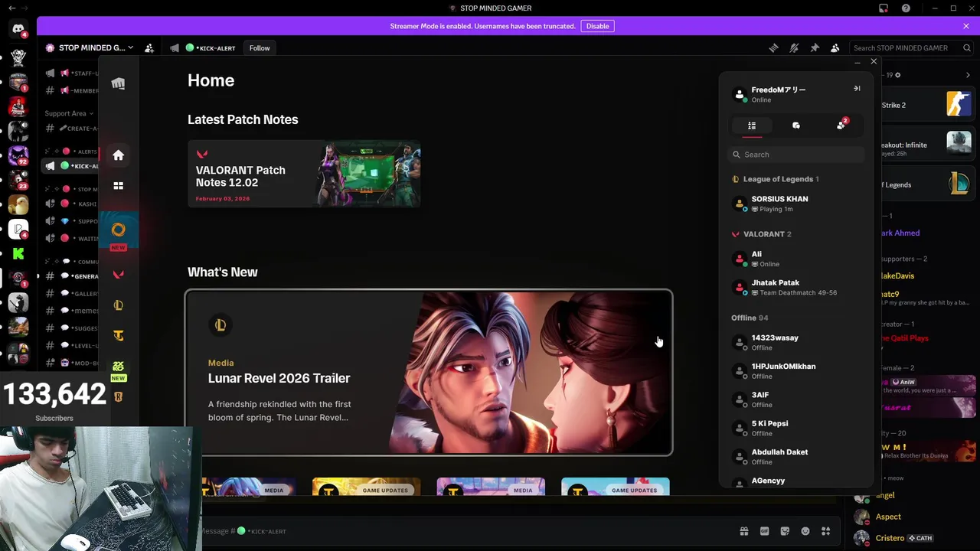This screenshot has height=551, width=980.
Task: Open the Riot Client Home icon
Action: pyautogui.click(x=118, y=155)
